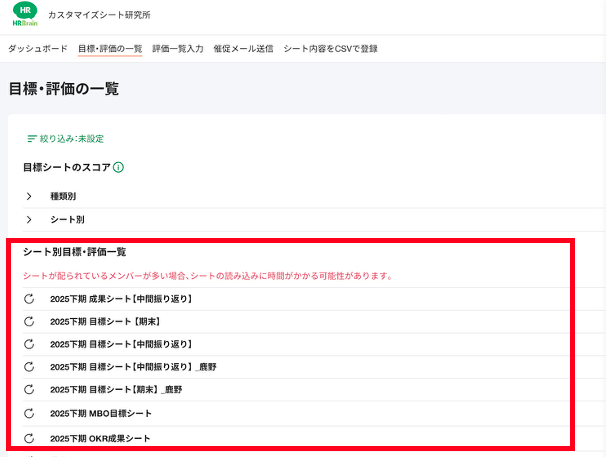Click the 絞り込み:未設定 filter text
The height and width of the screenshot is (457, 606).
(72, 138)
